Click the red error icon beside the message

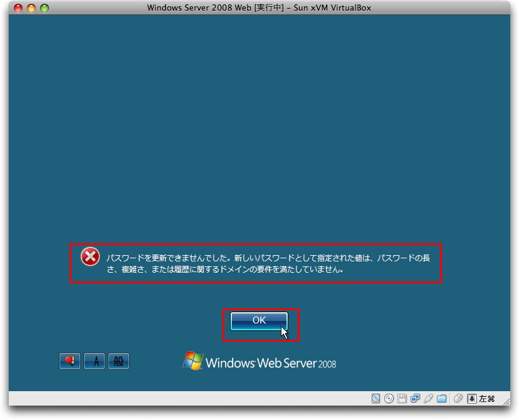pos(90,256)
